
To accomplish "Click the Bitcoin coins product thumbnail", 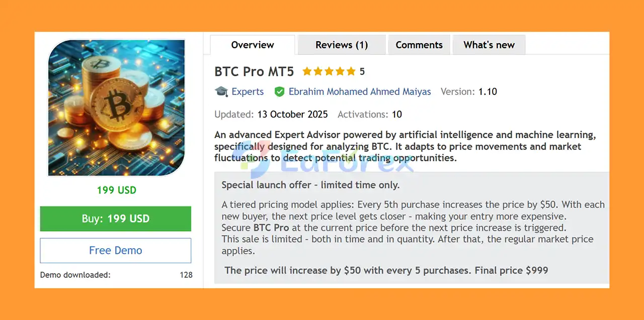I will (116, 108).
